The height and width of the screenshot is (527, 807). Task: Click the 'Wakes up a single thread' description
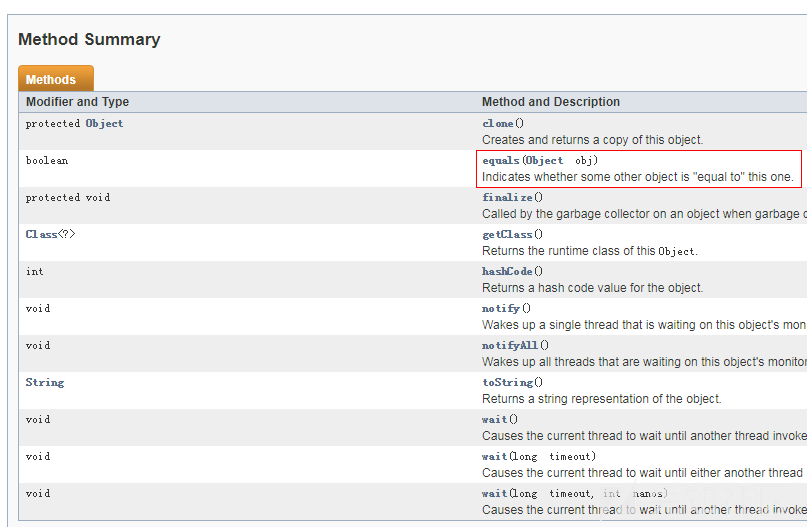point(644,325)
